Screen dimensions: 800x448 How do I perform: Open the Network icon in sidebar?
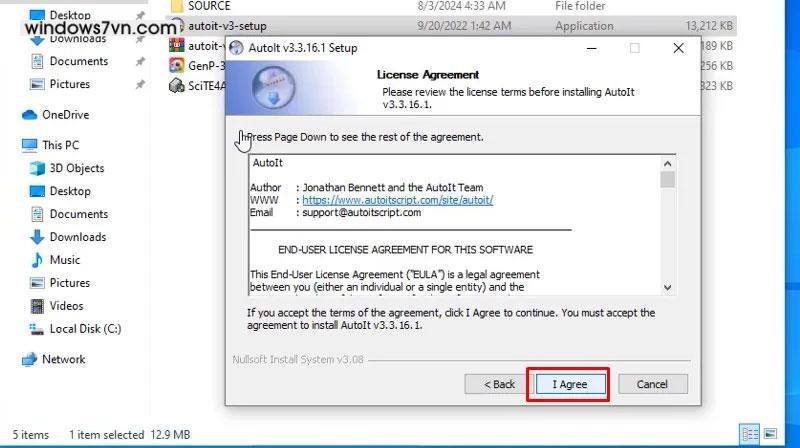30,359
